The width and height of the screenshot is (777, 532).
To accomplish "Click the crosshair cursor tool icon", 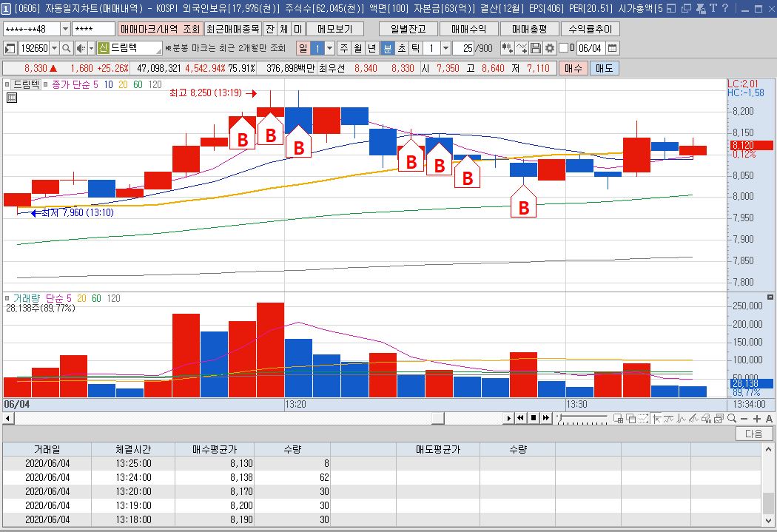I will (656, 419).
